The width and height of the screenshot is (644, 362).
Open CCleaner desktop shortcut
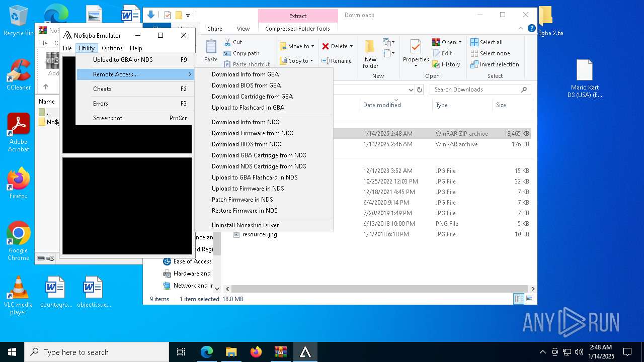pos(18,74)
